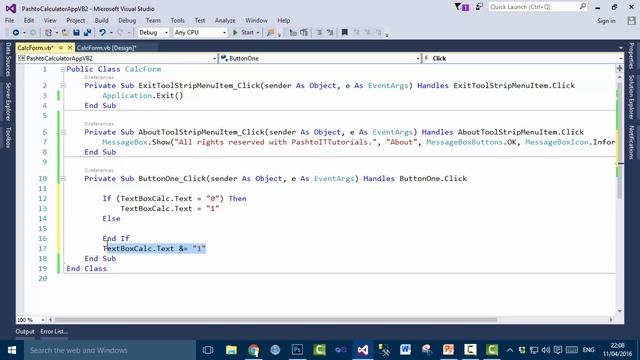
Task: Open the PowerPoint taskbar icon
Action: point(449,350)
